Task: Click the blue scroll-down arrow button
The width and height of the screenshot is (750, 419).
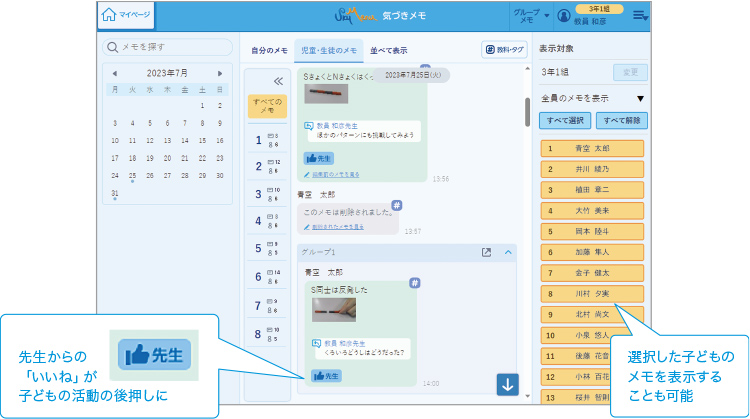Action: [507, 384]
